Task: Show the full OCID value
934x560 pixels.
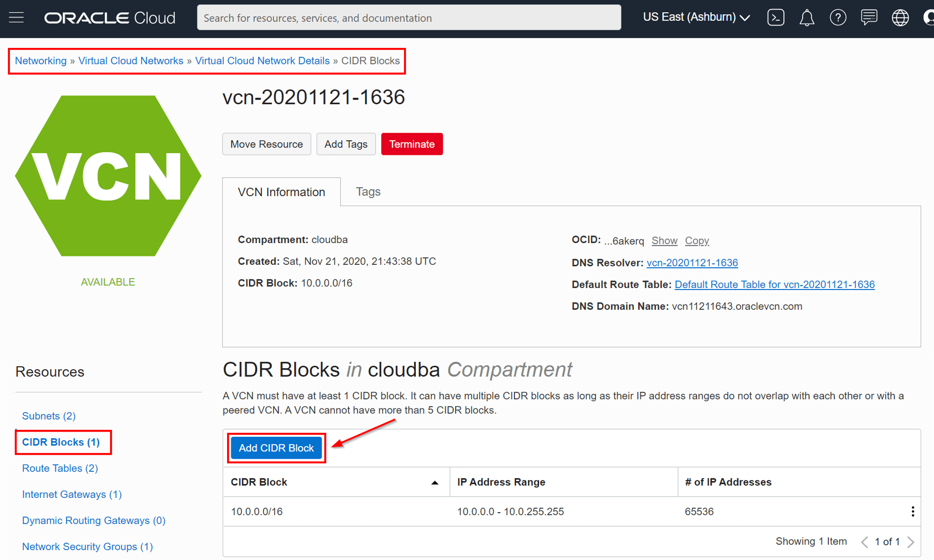Action: 664,241
